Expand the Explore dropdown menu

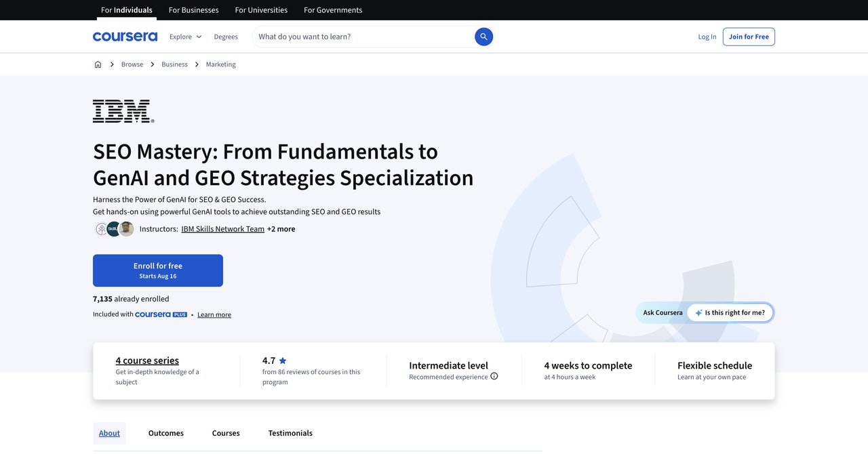[185, 37]
